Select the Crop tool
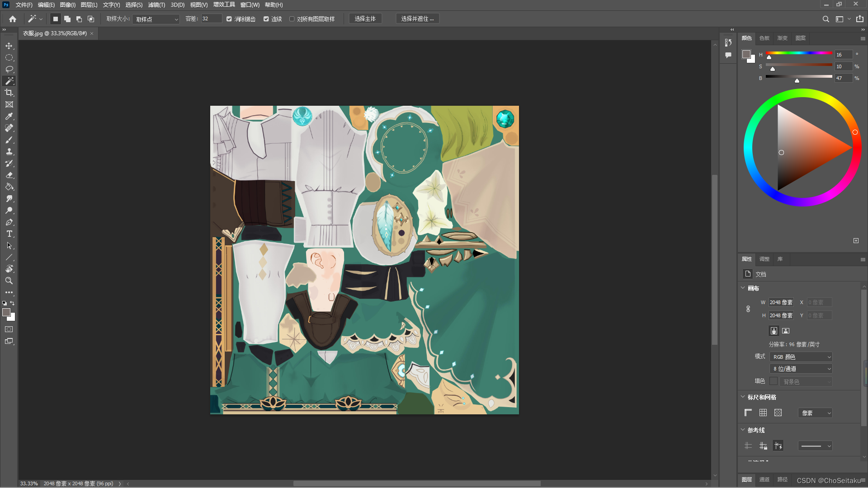 [x=9, y=93]
